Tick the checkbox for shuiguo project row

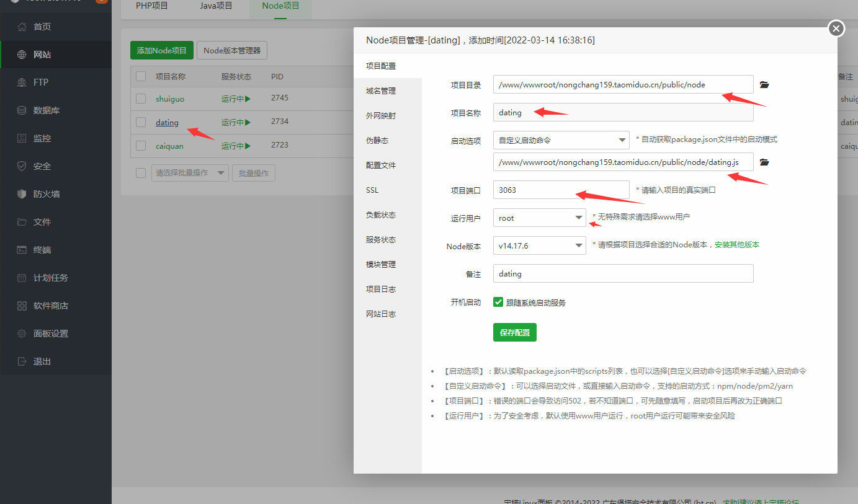click(x=141, y=99)
